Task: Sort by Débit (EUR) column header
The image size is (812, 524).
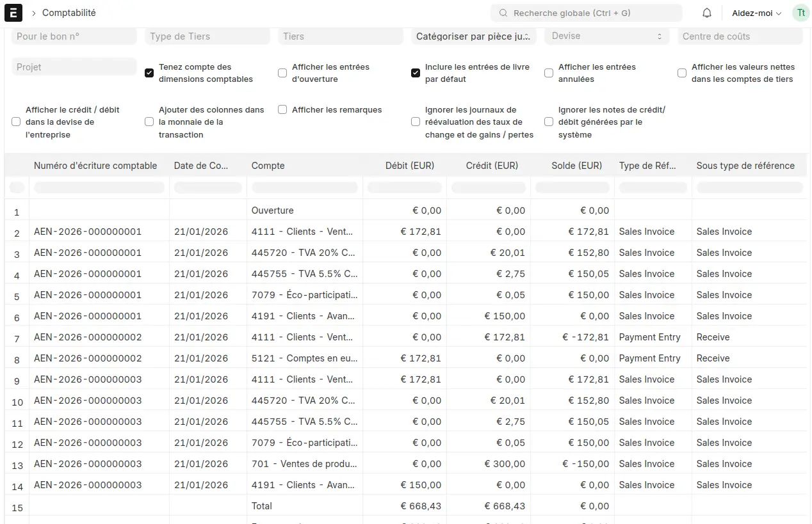Action: point(410,166)
